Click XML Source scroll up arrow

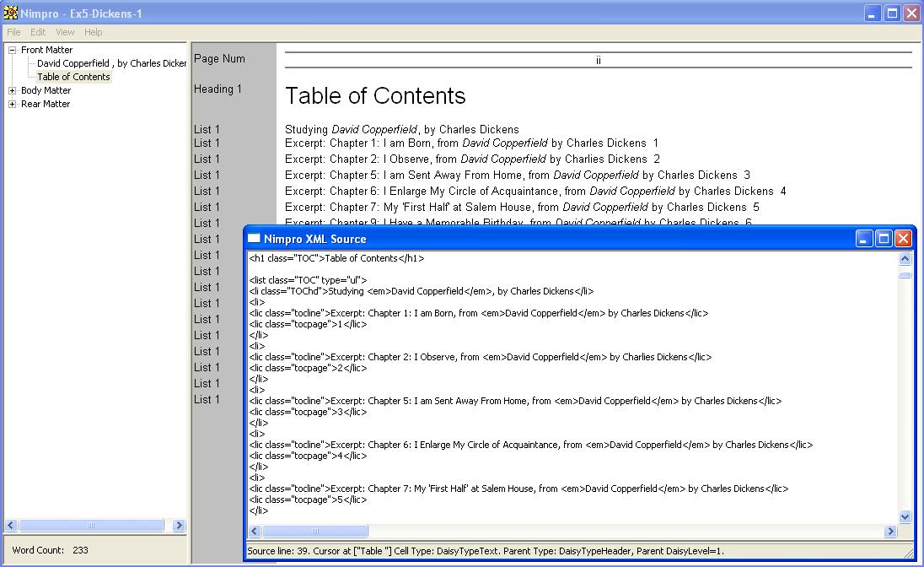pyautogui.click(x=905, y=258)
